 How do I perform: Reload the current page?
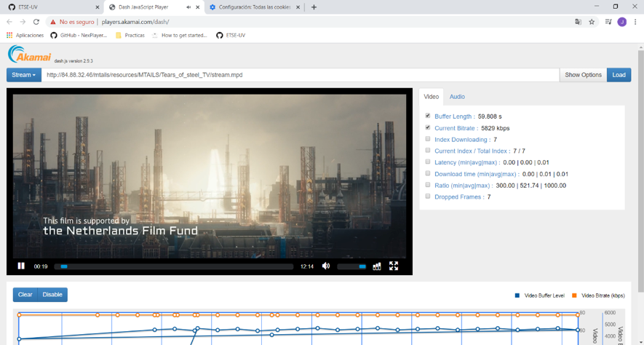[36, 22]
